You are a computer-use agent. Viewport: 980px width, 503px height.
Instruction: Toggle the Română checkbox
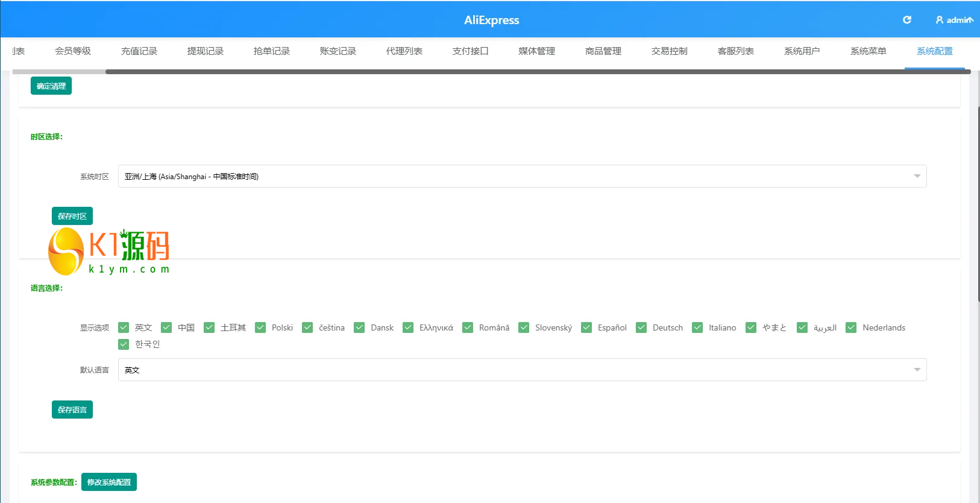(468, 327)
